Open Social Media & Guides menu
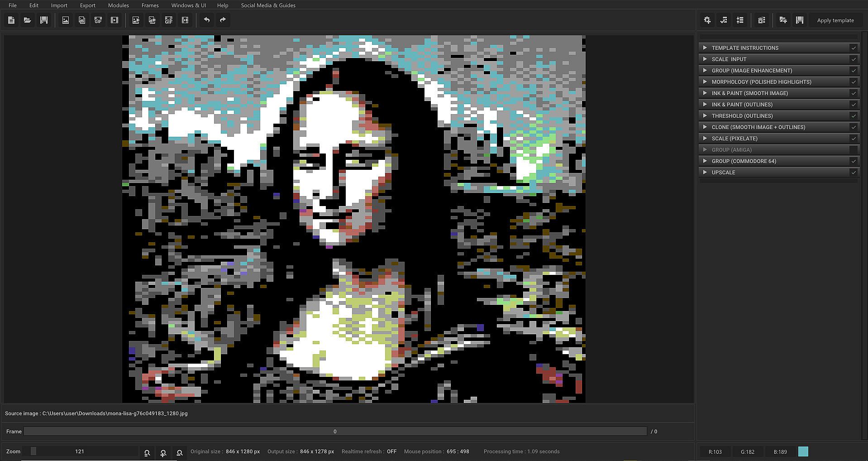This screenshot has height=461, width=868. [268, 5]
